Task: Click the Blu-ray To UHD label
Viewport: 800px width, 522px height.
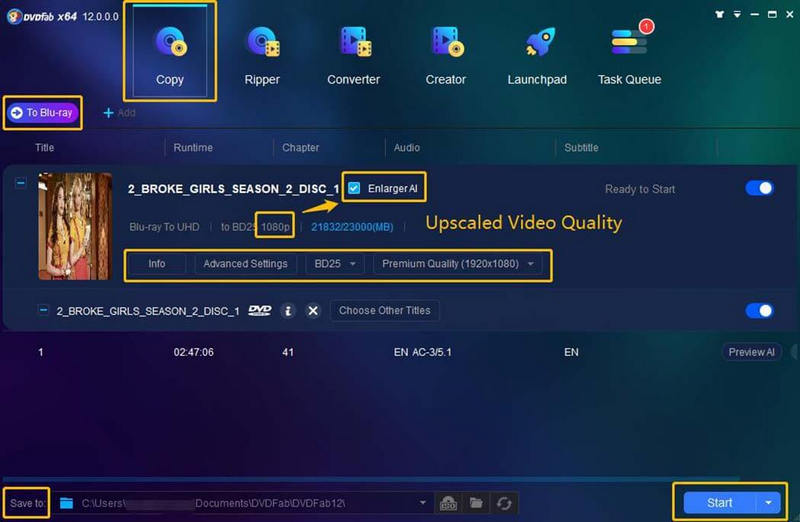Action: coord(164,227)
